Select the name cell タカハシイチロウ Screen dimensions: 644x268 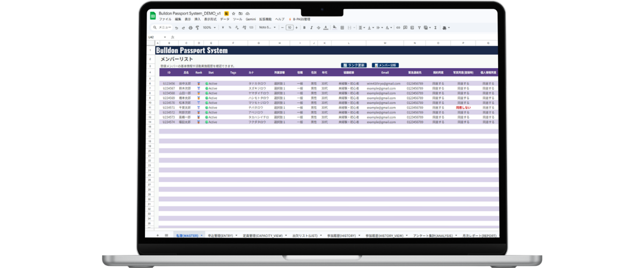click(x=258, y=117)
